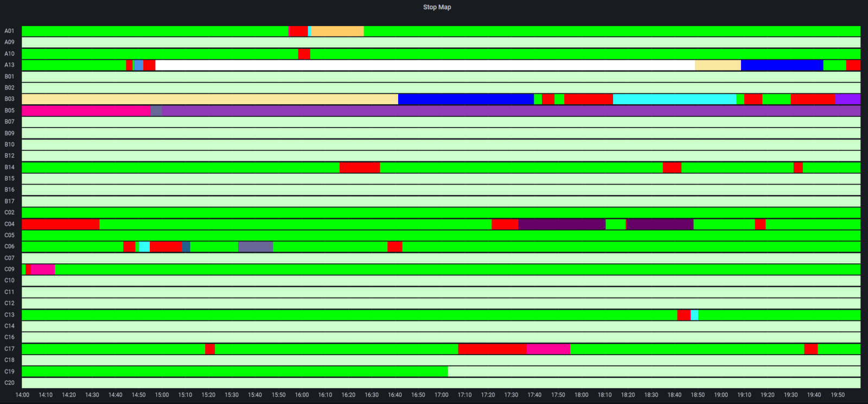Click the orange segment in row A01
The height and width of the screenshot is (404, 868).
[x=337, y=31]
